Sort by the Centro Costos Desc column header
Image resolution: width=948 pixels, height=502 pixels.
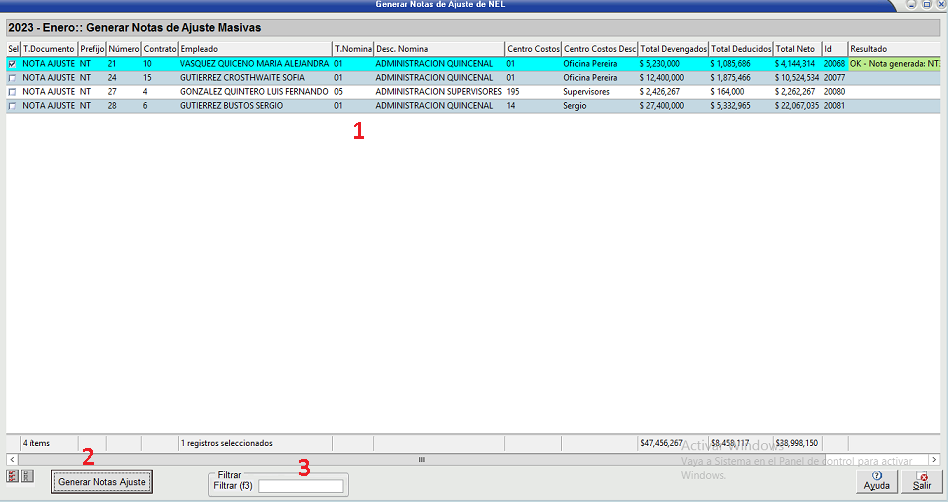(x=599, y=48)
